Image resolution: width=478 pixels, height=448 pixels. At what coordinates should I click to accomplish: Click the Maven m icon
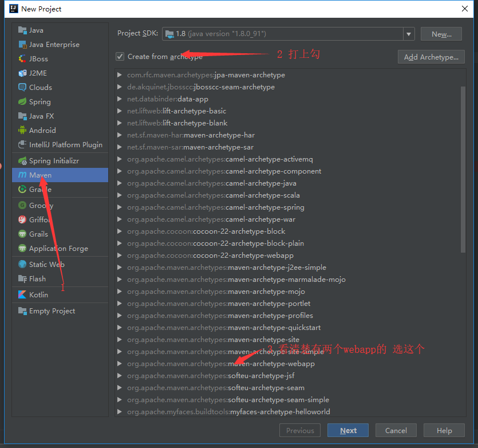pyautogui.click(x=22, y=175)
